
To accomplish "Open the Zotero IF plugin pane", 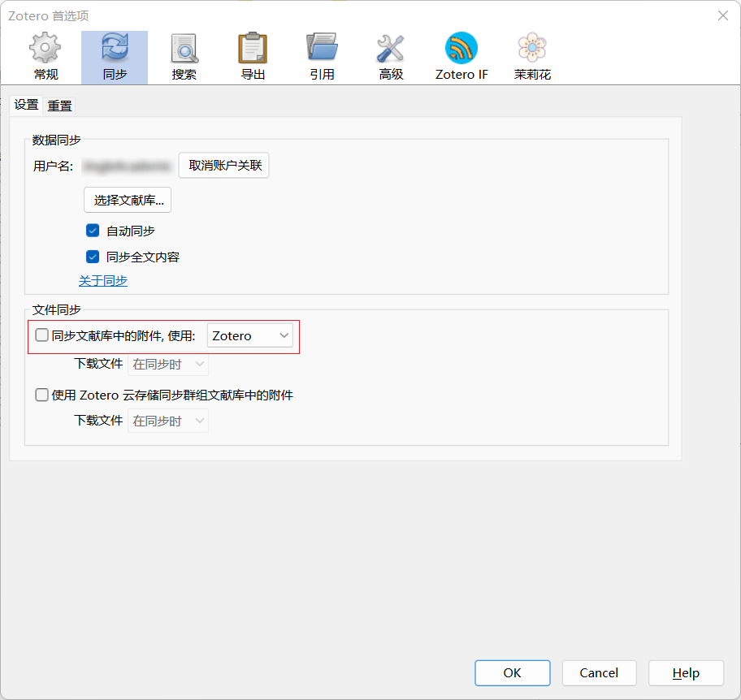I will (x=461, y=57).
